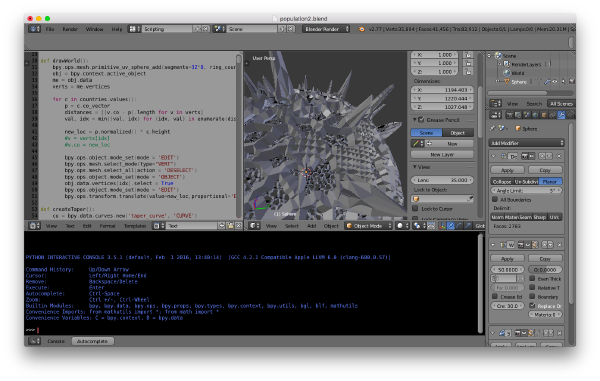The width and height of the screenshot is (600, 381).
Task: Toggle viewport visibility of Wireframe modifier
Action: tap(528, 244)
